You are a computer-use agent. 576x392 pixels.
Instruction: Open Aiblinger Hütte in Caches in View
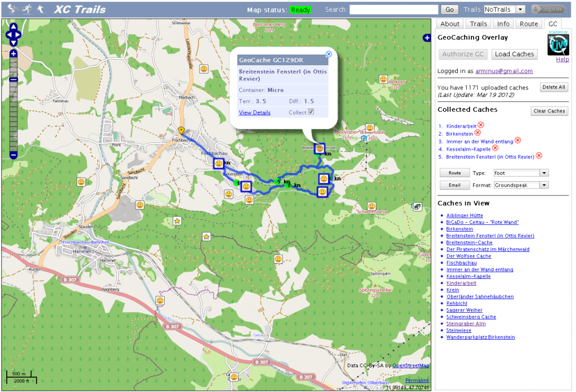[x=465, y=215]
